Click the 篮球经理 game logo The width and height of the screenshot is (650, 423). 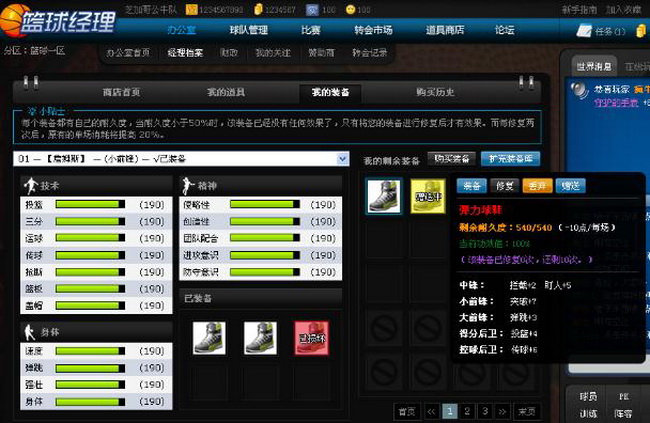pyautogui.click(x=70, y=22)
